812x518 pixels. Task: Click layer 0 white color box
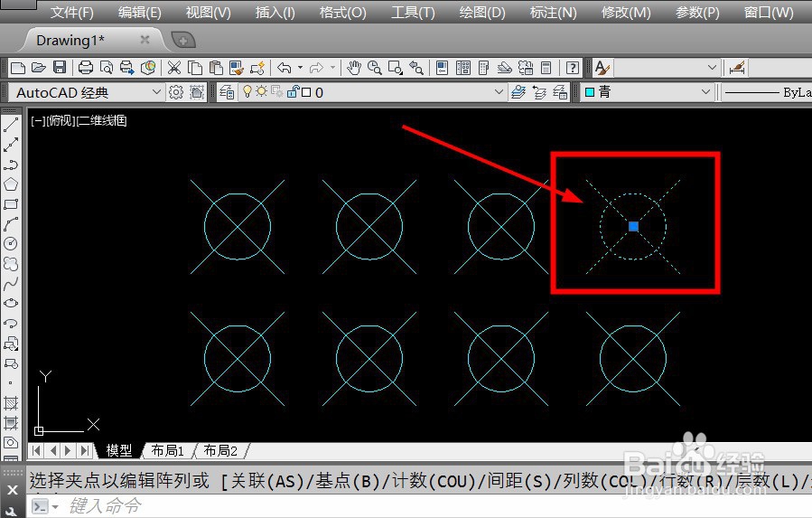click(x=306, y=92)
